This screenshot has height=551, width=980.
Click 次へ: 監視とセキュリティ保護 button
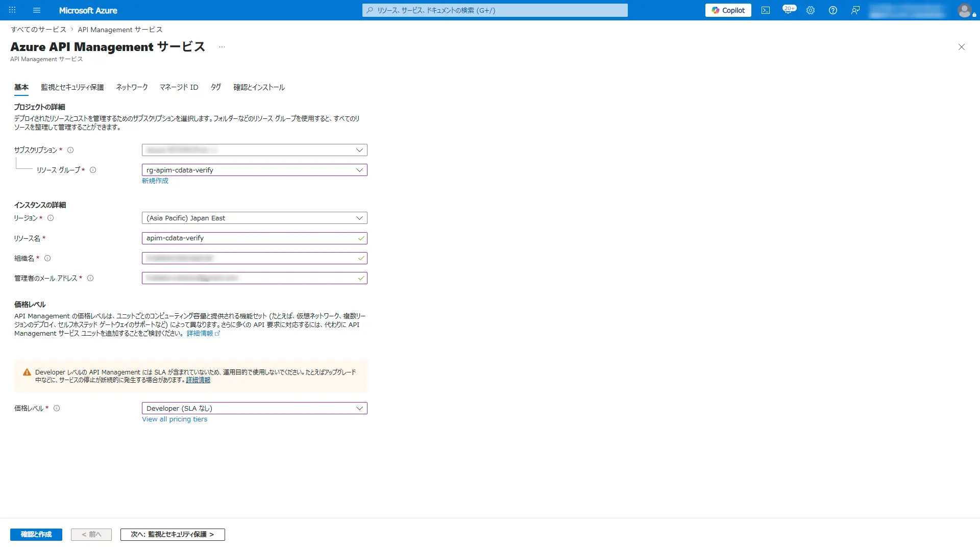tap(173, 534)
